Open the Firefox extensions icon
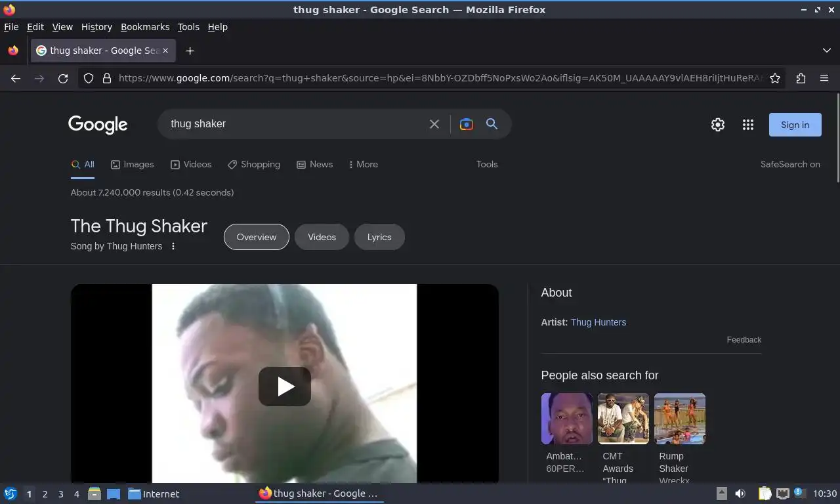The width and height of the screenshot is (840, 504). tap(801, 78)
